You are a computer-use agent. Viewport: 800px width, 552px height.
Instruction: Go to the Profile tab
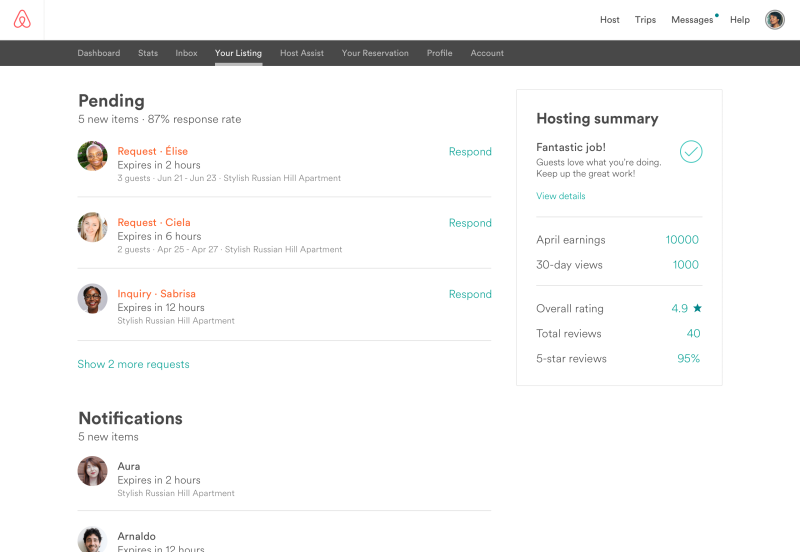click(439, 53)
